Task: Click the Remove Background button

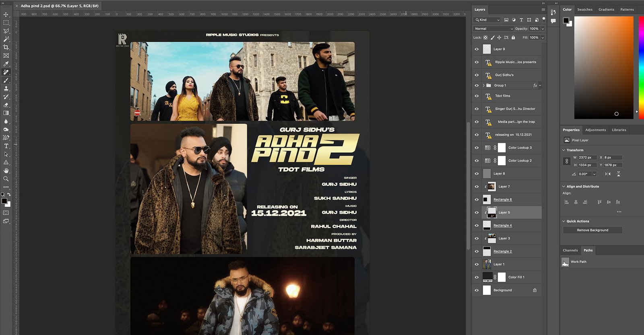Action: tap(592, 230)
